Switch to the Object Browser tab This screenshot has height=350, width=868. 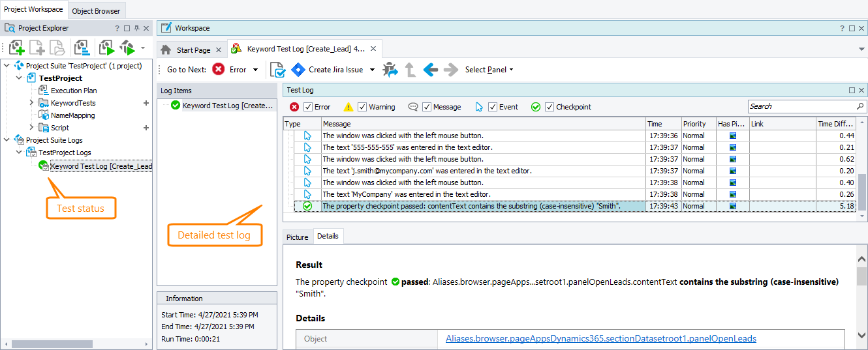click(x=96, y=10)
